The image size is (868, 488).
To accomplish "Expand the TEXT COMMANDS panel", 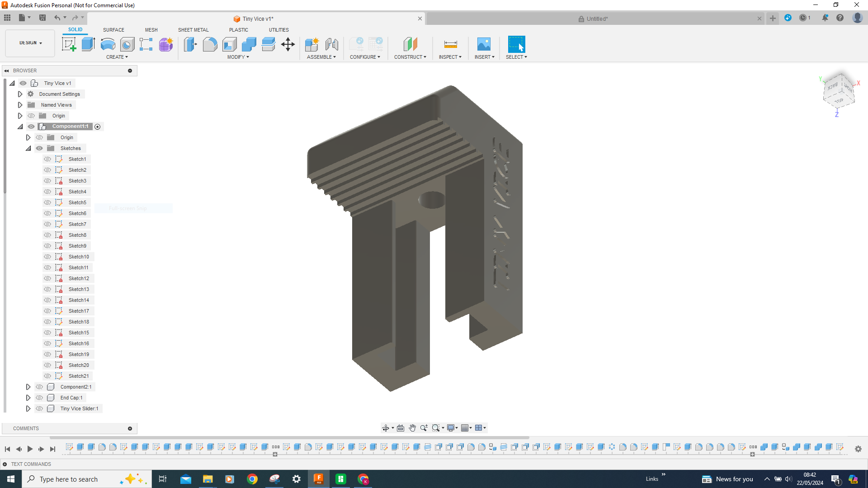I will tap(5, 464).
